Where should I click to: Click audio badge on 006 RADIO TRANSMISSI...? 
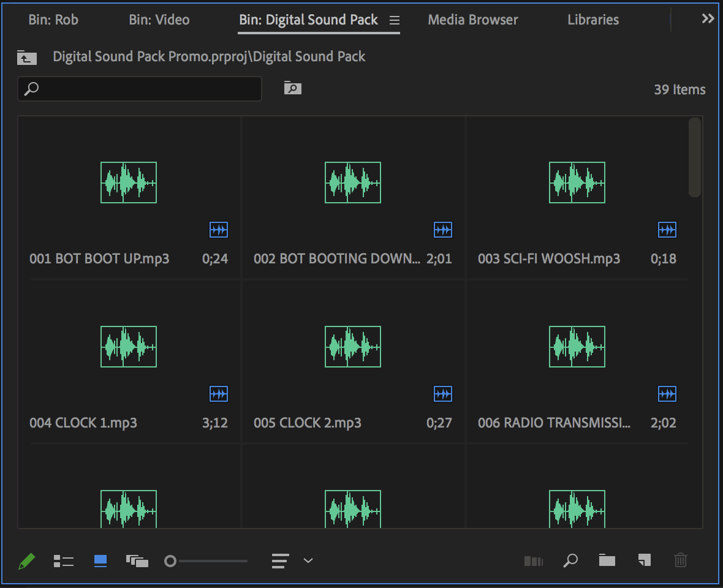coord(667,394)
